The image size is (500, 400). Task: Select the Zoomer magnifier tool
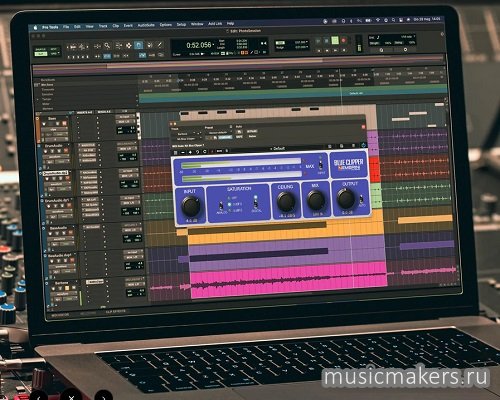[107, 45]
